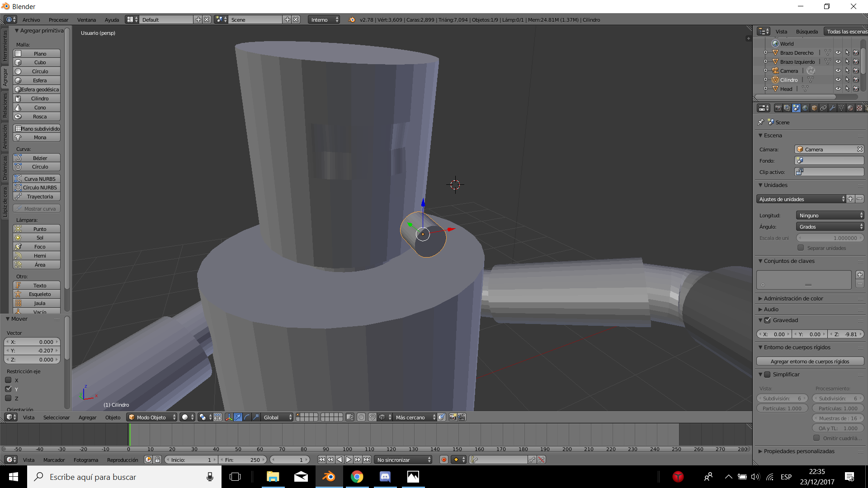
Task: Click the Windows search box
Action: pos(124,477)
